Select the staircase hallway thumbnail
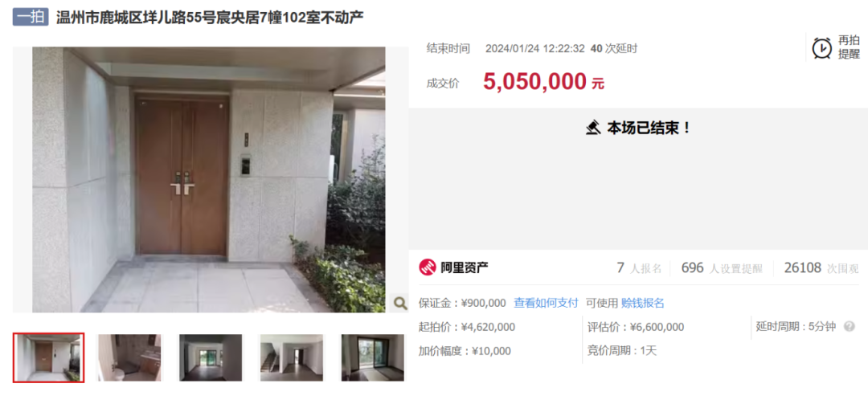Image resolution: width=868 pixels, height=404 pixels. tap(292, 357)
